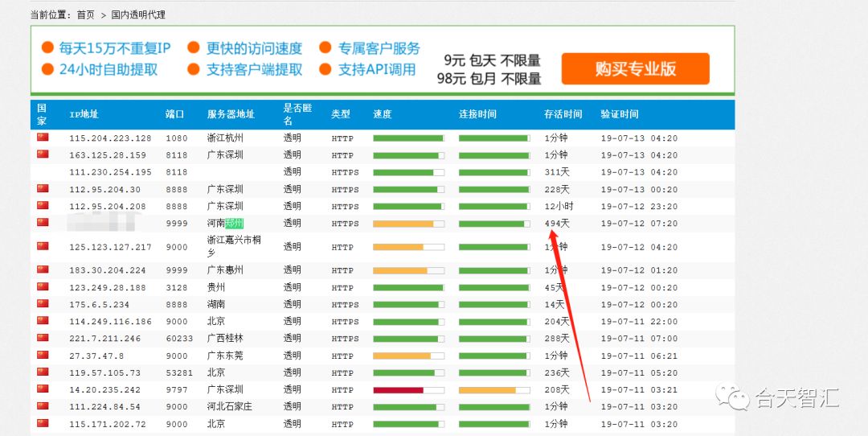Click the flag beside IP 14.20.235.242
The height and width of the screenshot is (436, 868).
pos(43,389)
